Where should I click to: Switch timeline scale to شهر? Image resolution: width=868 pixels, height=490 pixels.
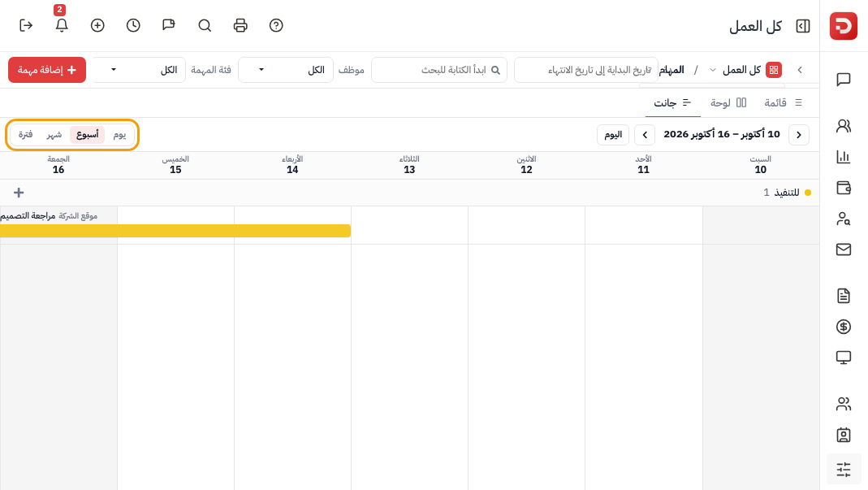[54, 135]
